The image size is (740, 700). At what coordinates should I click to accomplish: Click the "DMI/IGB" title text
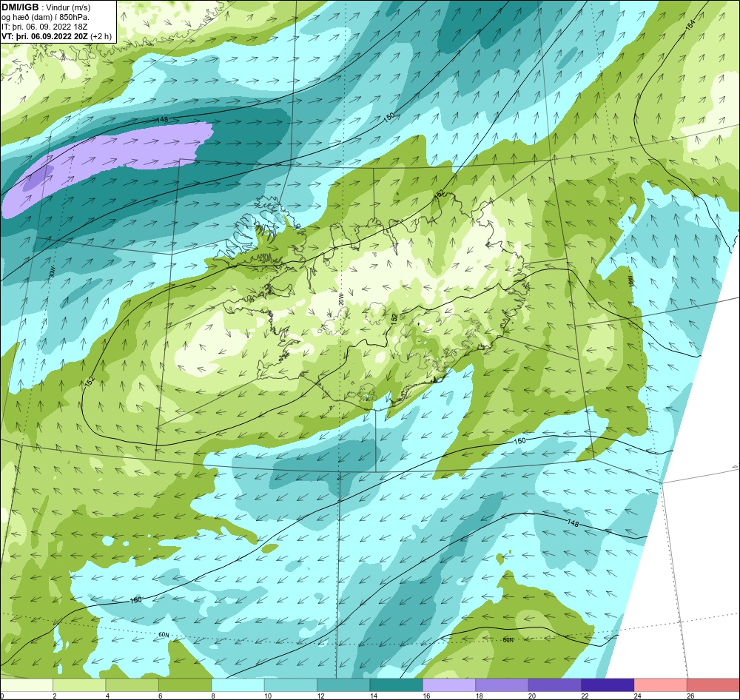[x=20, y=7]
